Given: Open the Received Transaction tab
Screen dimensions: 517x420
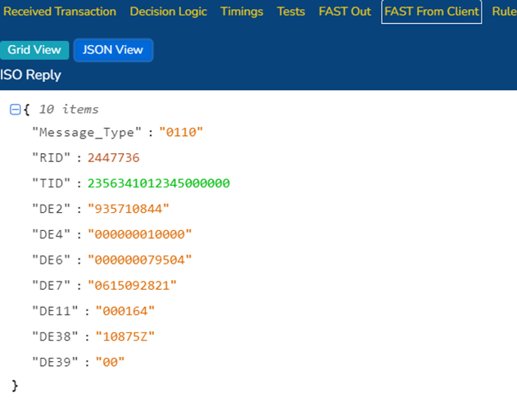Looking at the screenshot, I should point(60,11).
